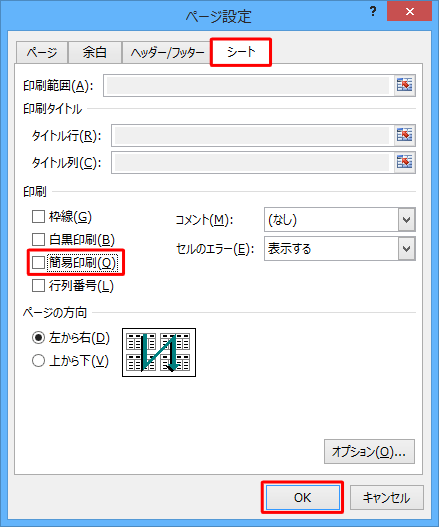The width and height of the screenshot is (439, 527).
Task: Click the page order preview image
Action: (x=159, y=352)
